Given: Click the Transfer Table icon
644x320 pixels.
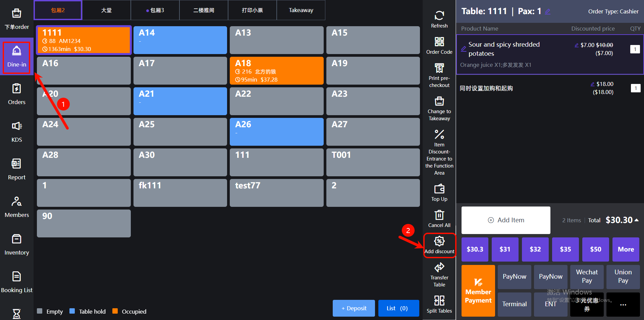Looking at the screenshot, I should pyautogui.click(x=439, y=268).
